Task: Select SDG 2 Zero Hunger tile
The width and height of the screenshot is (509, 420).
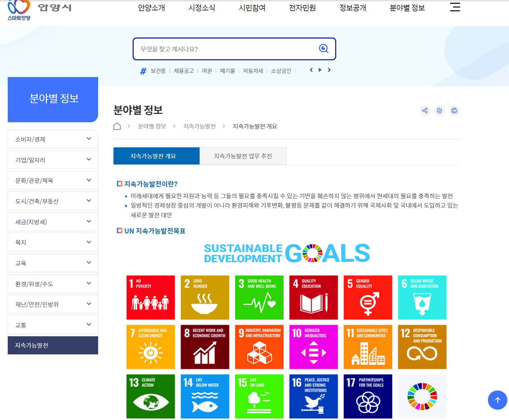Action: pos(205,297)
